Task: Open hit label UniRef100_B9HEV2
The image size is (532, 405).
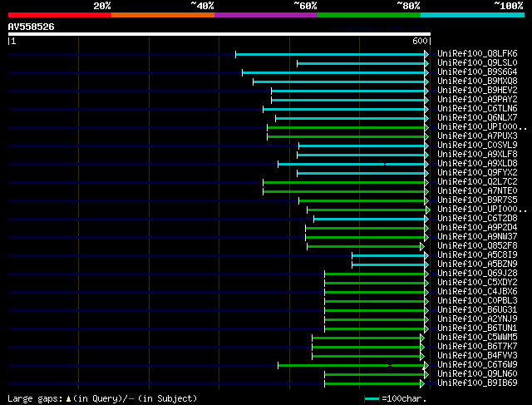Action: (x=477, y=91)
